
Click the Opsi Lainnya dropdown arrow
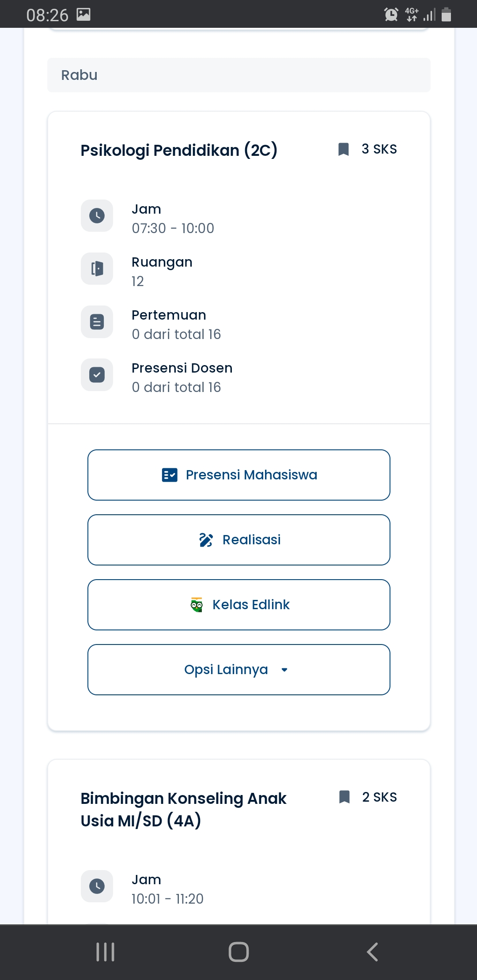pyautogui.click(x=284, y=670)
